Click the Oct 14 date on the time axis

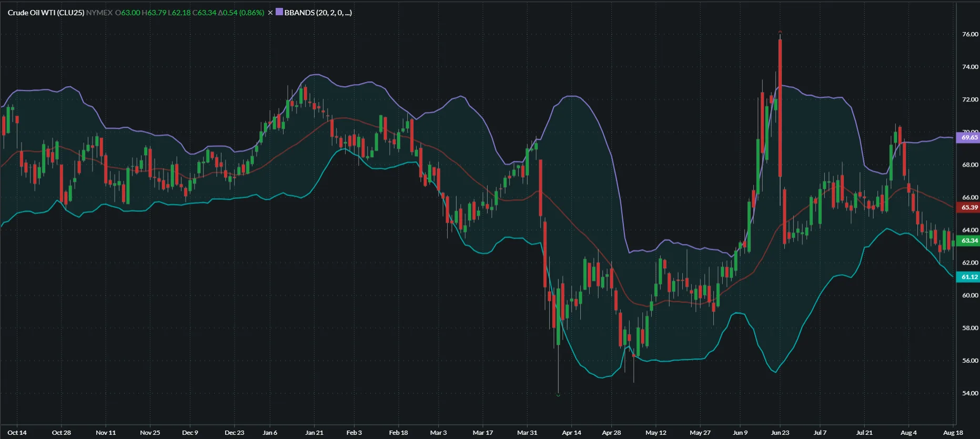pos(17,433)
